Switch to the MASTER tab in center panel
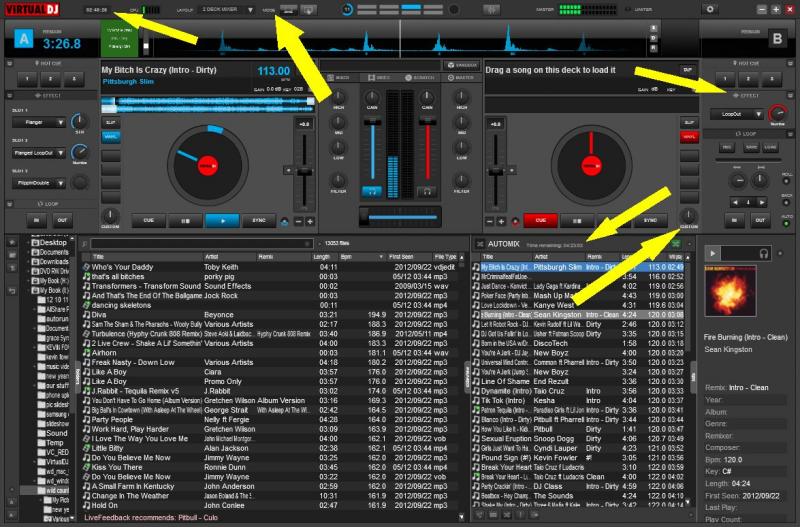The width and height of the screenshot is (800, 527). 461,78
